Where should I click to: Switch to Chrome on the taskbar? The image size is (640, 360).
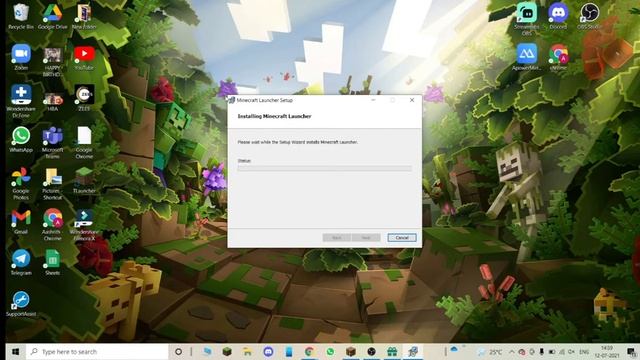tap(309, 351)
